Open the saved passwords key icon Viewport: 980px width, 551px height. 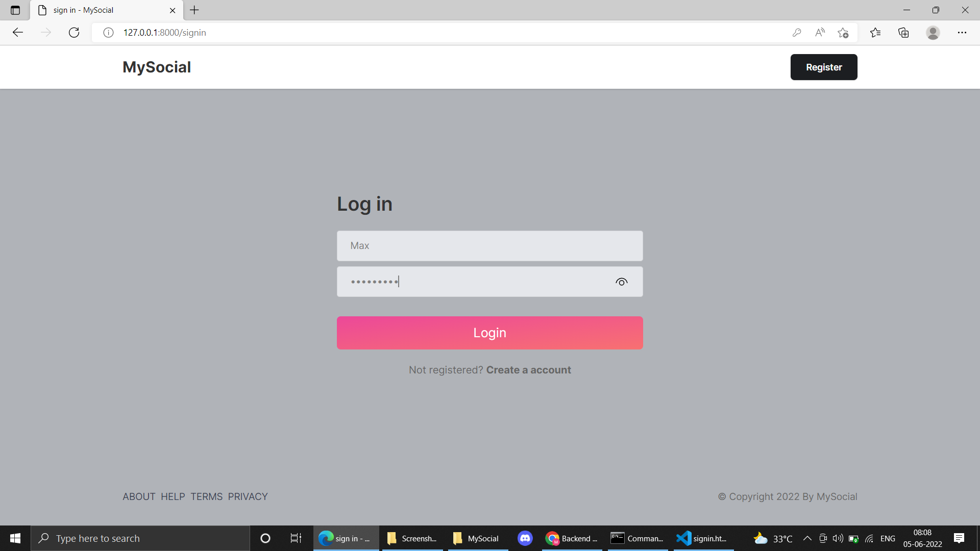pyautogui.click(x=797, y=33)
